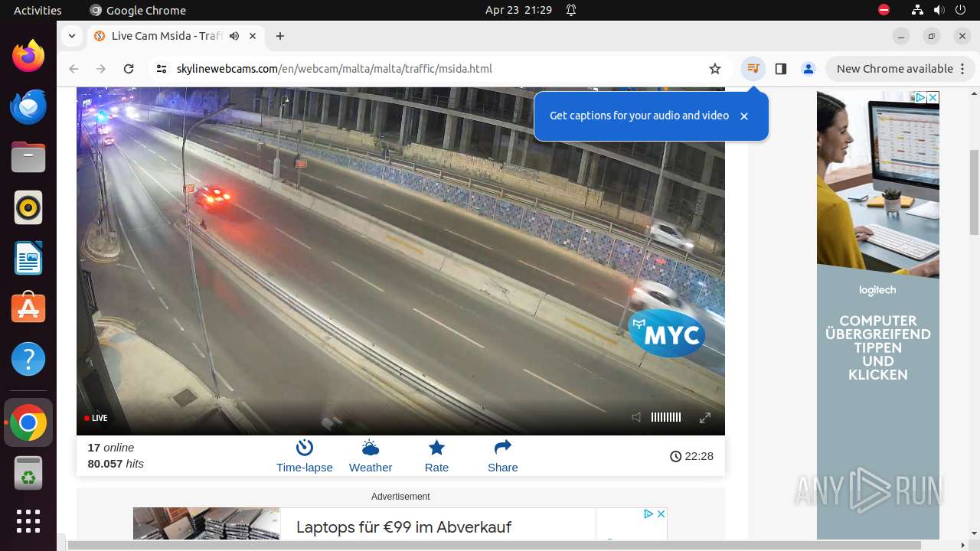Close the Live Cam Msida tab

tap(253, 36)
